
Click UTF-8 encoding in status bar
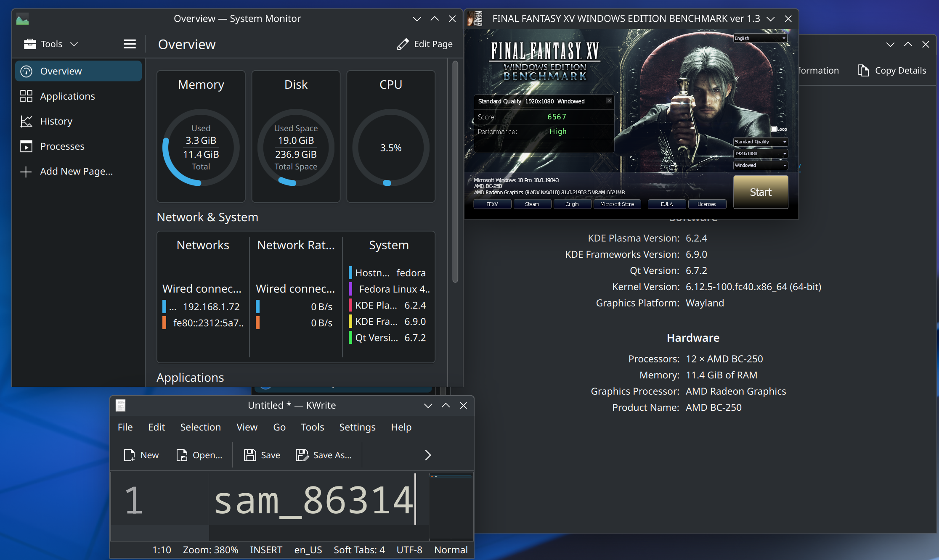tap(409, 550)
